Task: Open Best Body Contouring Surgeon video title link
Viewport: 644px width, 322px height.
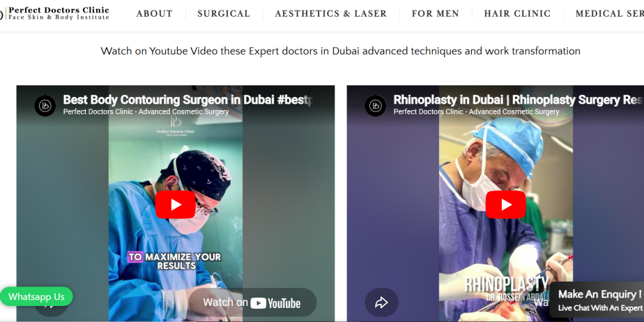Action: point(187,100)
